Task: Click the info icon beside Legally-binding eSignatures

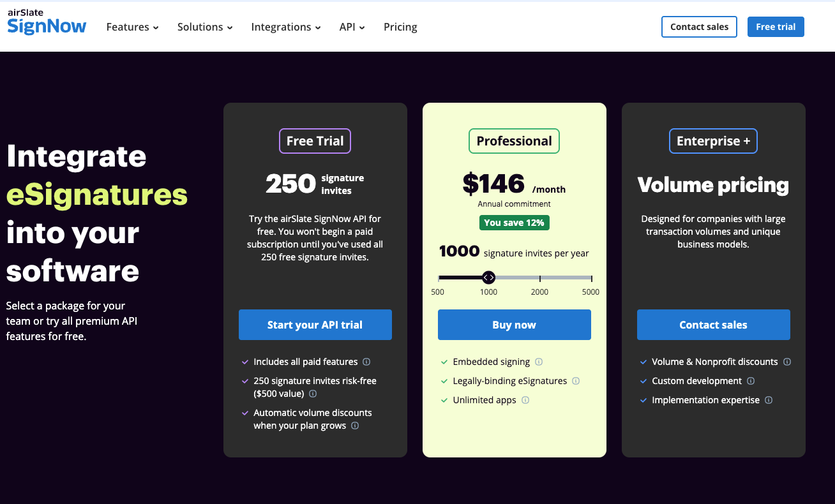Action: point(575,381)
